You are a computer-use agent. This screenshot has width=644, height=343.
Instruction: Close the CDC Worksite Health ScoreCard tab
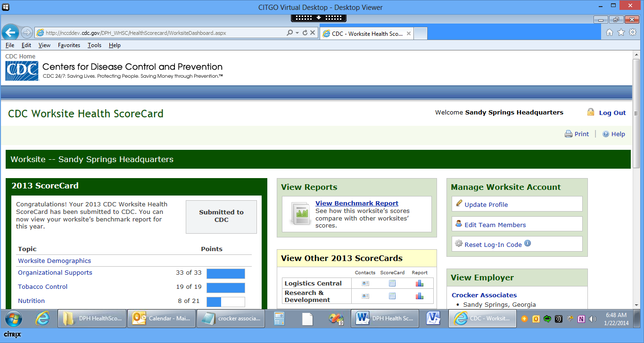click(x=409, y=33)
